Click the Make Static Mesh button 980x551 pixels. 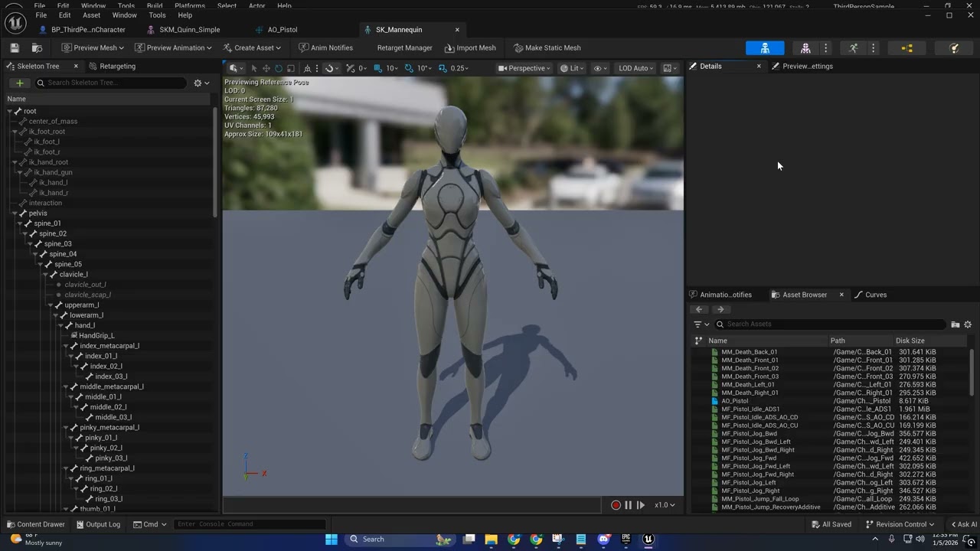[x=547, y=48]
